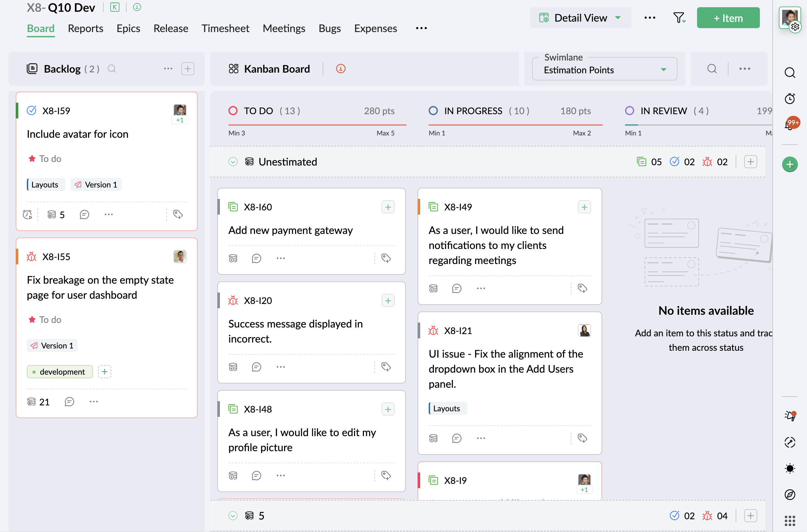Viewport: 807px width, 532px height.
Task: Add a tag next to development label
Action: click(104, 372)
